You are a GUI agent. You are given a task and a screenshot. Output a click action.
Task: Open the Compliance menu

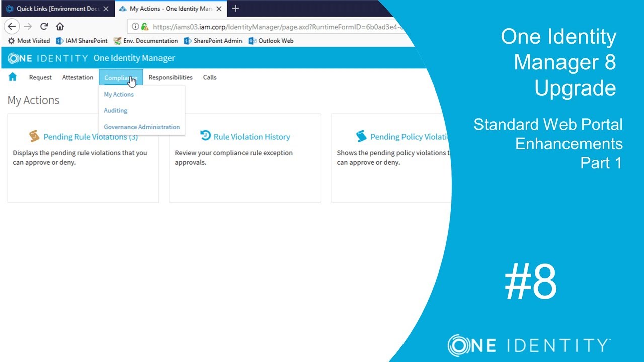coord(121,77)
